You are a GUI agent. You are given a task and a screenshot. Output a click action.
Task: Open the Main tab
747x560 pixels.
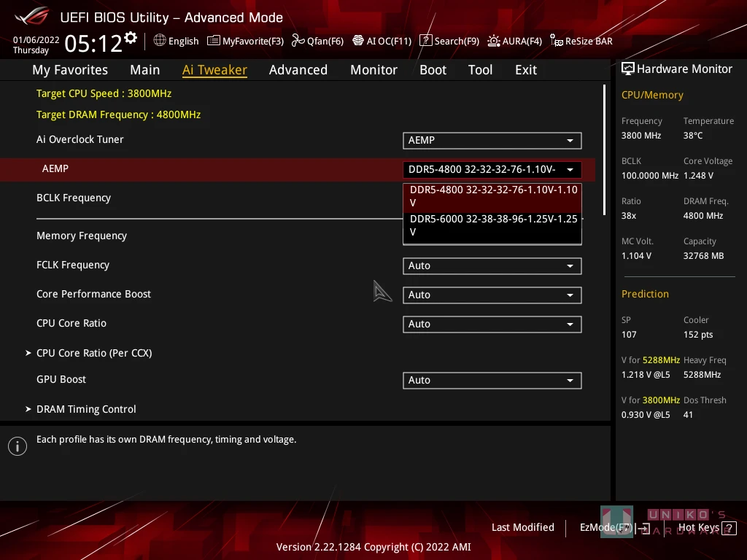(x=145, y=70)
